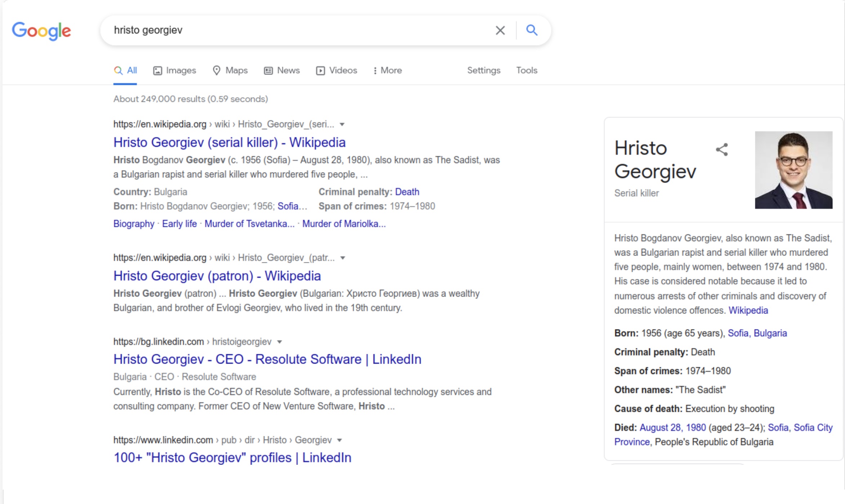The image size is (845, 504).
Task: Click the Early life sitelink
Action: click(179, 224)
